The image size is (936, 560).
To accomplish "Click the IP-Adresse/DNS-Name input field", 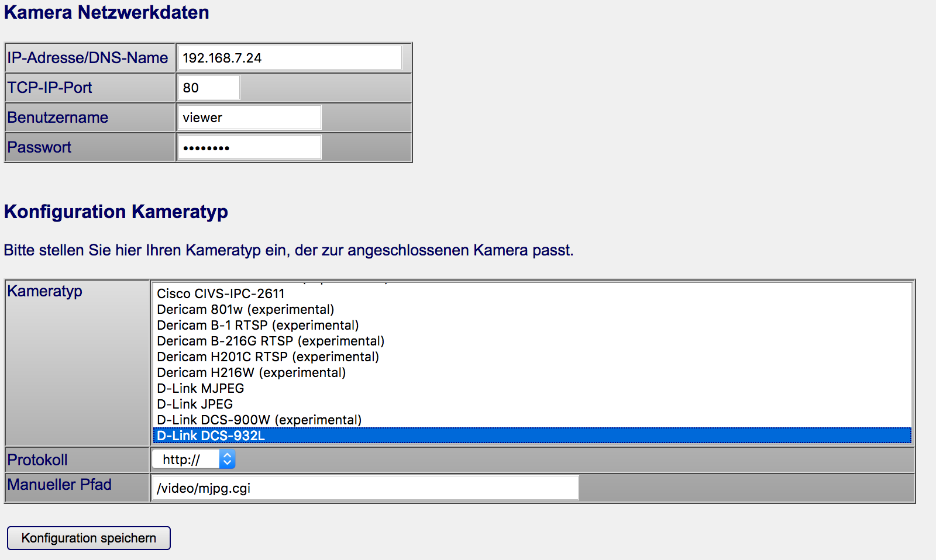I will coord(290,58).
